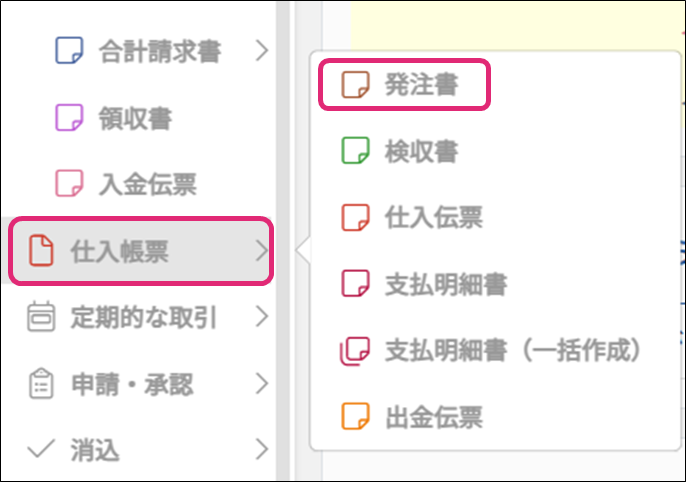Click the 定期的な取引 calendar icon
The height and width of the screenshot is (482, 686).
pos(41,318)
